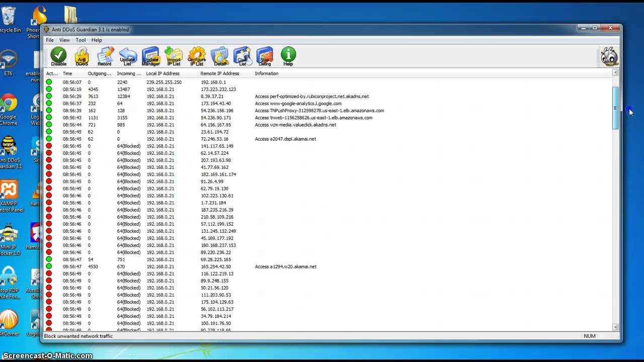The width and height of the screenshot is (644, 362).
Task: Open Stop RDP Brute Force desktop icon
Action: coord(9,283)
